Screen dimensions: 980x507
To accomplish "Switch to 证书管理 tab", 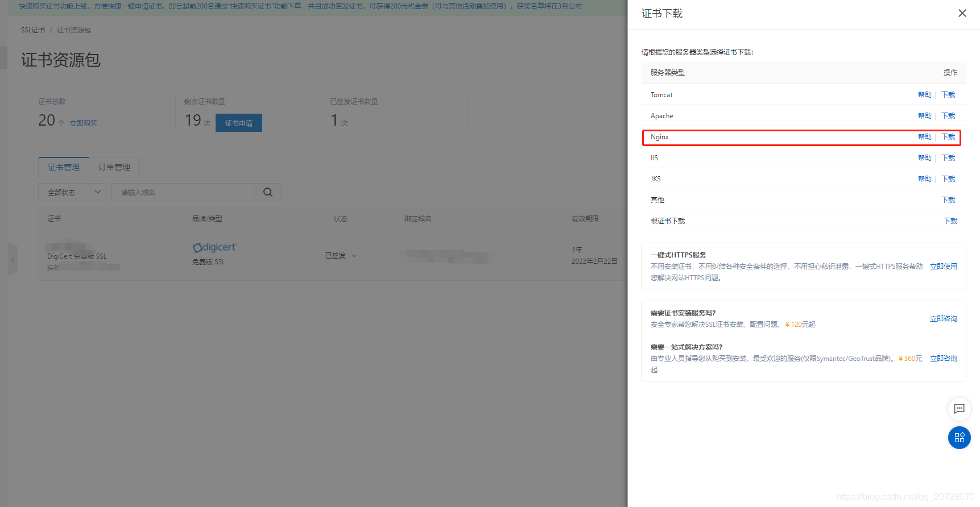I will pyautogui.click(x=64, y=167).
